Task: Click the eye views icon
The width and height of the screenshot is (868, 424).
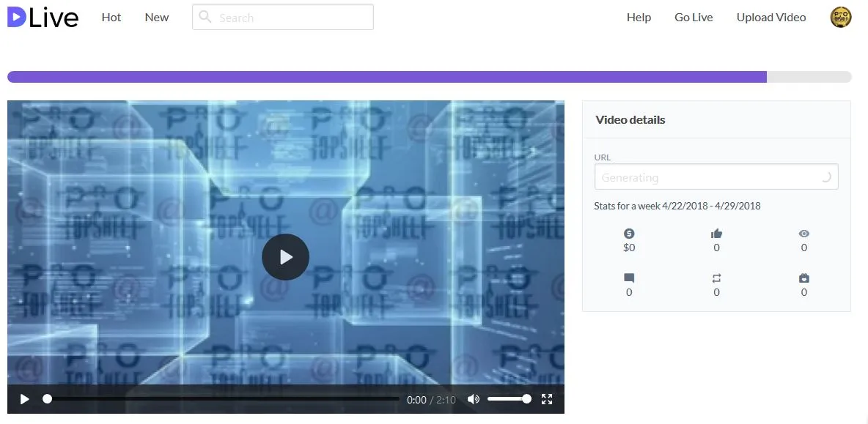Action: tap(804, 234)
